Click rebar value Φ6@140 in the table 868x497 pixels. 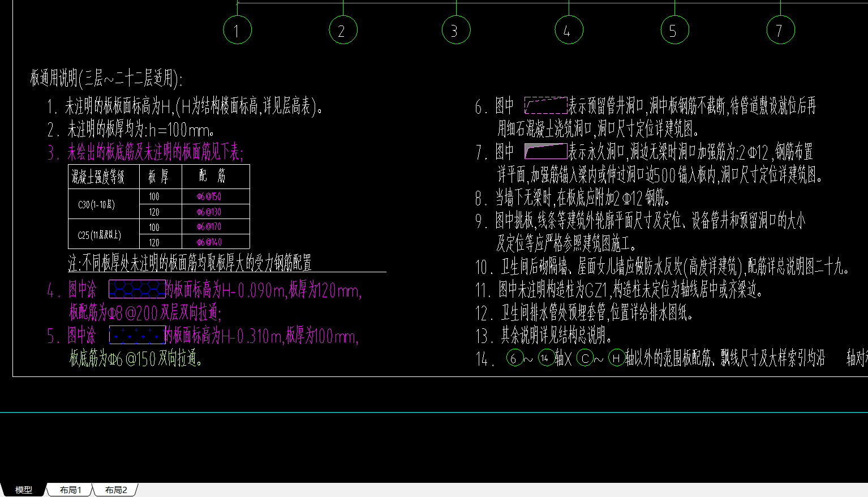point(209,242)
